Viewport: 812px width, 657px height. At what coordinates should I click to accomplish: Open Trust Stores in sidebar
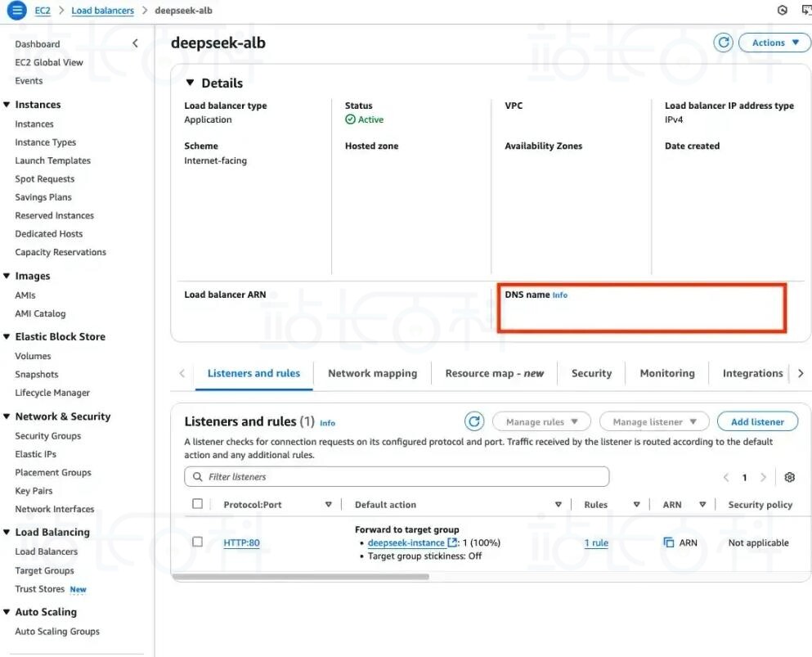(x=40, y=589)
